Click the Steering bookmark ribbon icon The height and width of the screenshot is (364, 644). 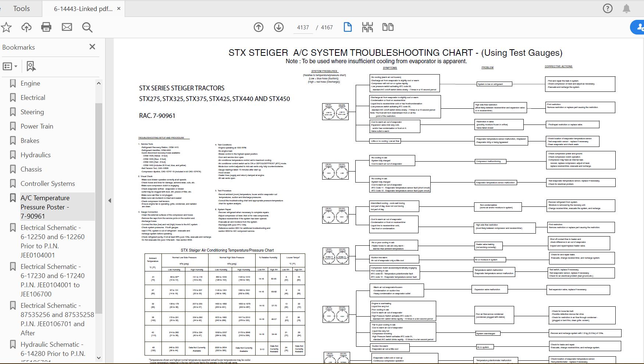[13, 112]
